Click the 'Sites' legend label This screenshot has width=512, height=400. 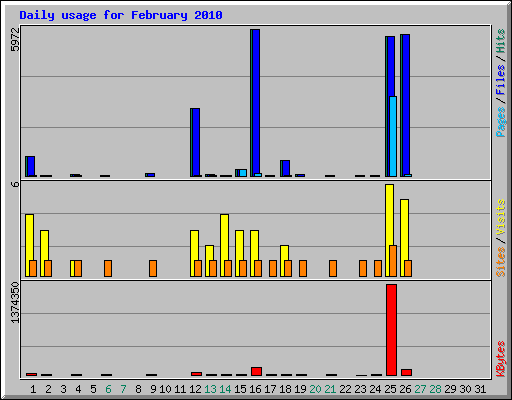click(x=501, y=262)
